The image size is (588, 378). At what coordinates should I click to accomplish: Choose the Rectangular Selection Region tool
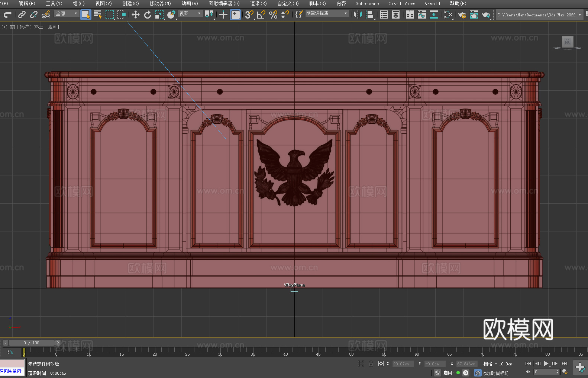(x=110, y=14)
